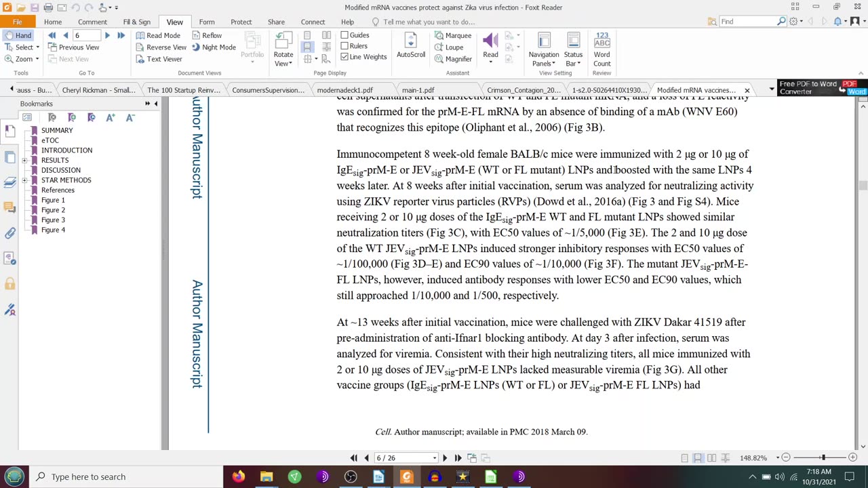Click first page arrow in status bar
This screenshot has width=868, height=488.
click(x=353, y=458)
